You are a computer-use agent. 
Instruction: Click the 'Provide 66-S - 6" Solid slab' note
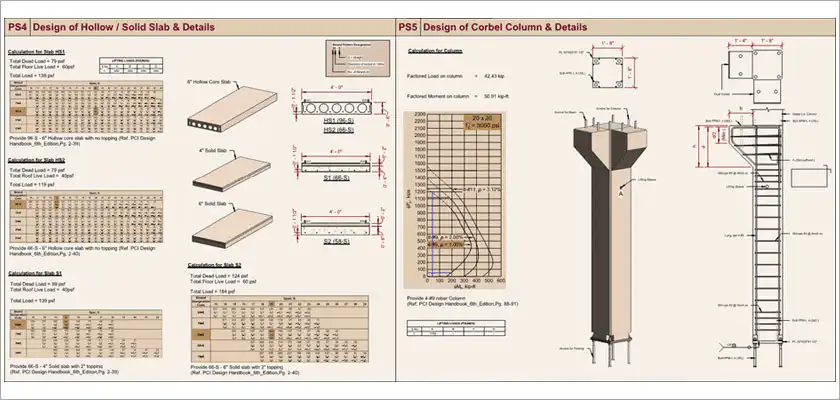click(x=245, y=370)
